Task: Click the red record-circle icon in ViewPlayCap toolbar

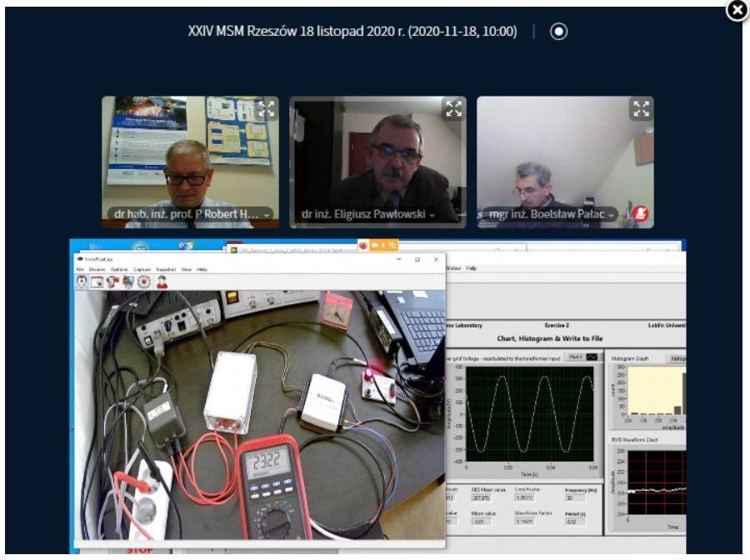Action: pyautogui.click(x=143, y=282)
